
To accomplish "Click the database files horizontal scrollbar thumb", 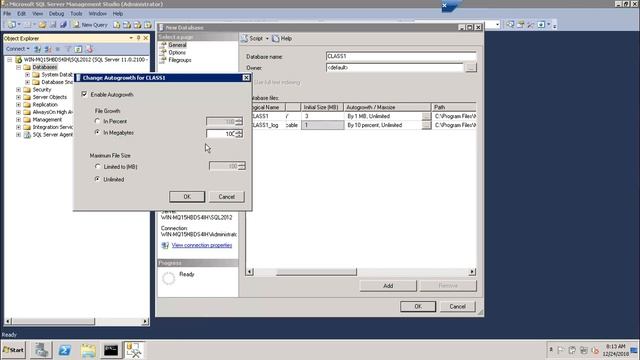I will [316, 272].
